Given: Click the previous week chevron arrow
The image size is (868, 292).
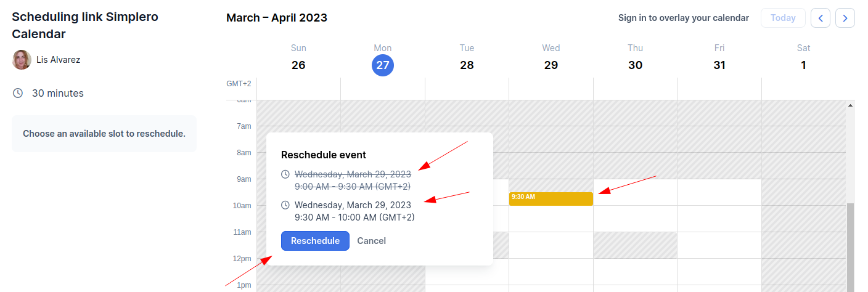Looking at the screenshot, I should point(820,18).
